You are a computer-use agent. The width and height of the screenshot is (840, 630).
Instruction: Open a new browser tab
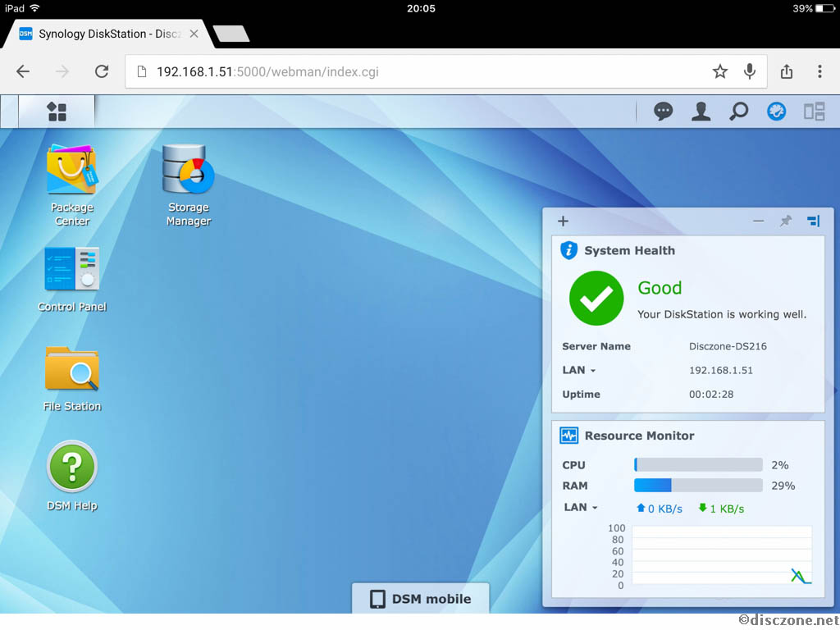tap(231, 34)
